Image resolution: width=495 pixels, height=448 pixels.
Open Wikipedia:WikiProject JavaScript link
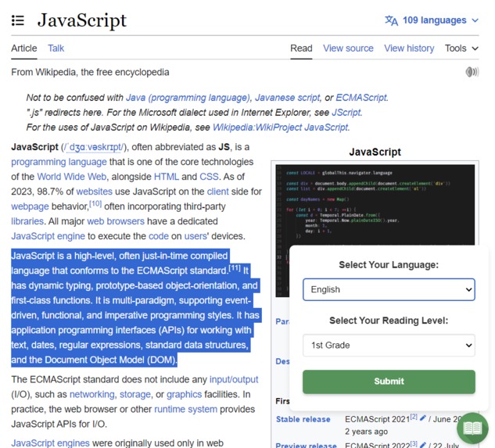280,127
